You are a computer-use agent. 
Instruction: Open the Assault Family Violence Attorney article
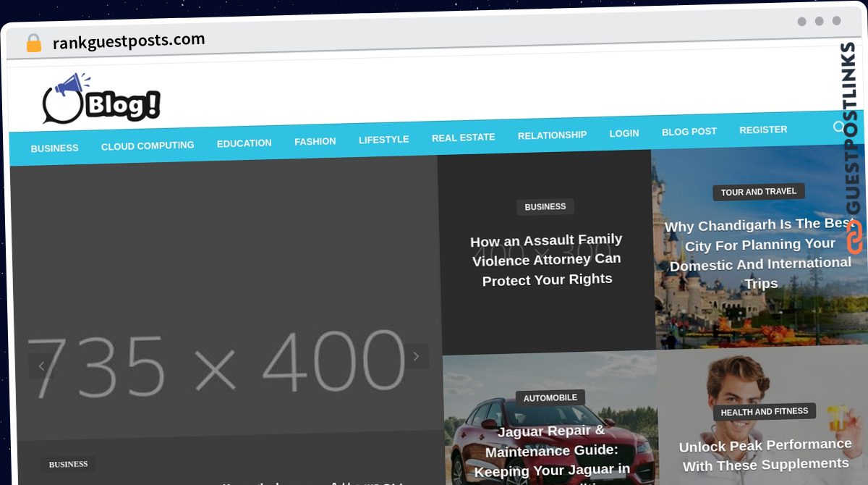tap(547, 259)
